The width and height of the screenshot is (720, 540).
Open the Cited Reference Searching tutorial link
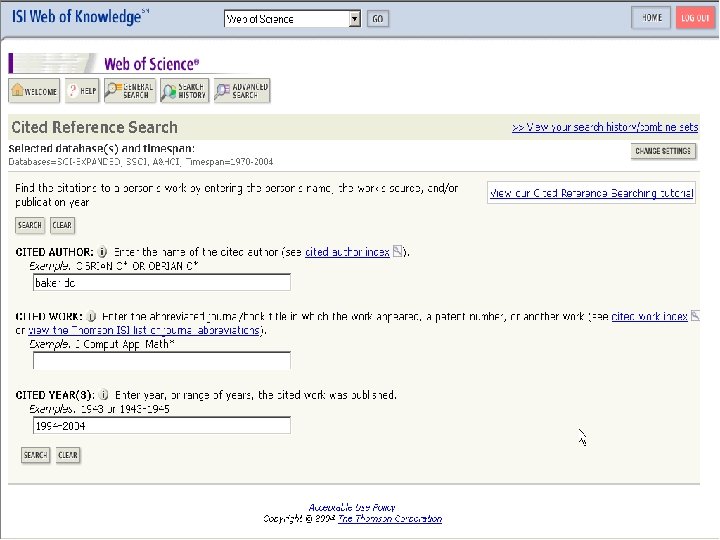(x=591, y=193)
